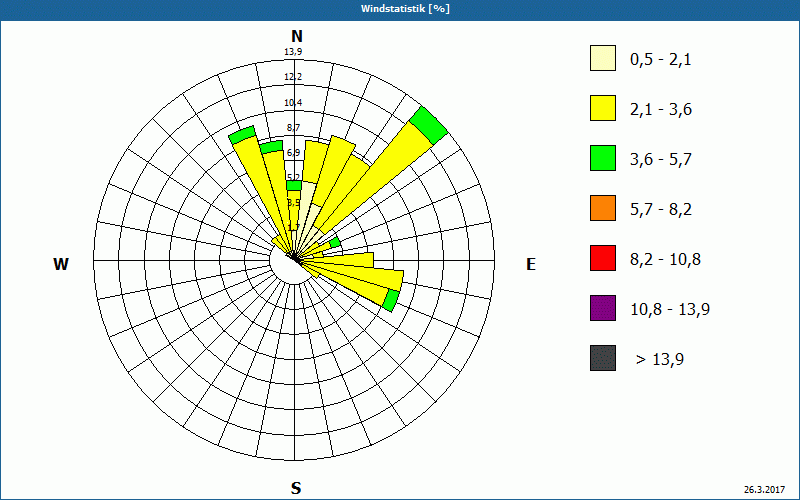Click the 13,9 radial axis value
Screen dimensions: 800x500
[x=293, y=51]
